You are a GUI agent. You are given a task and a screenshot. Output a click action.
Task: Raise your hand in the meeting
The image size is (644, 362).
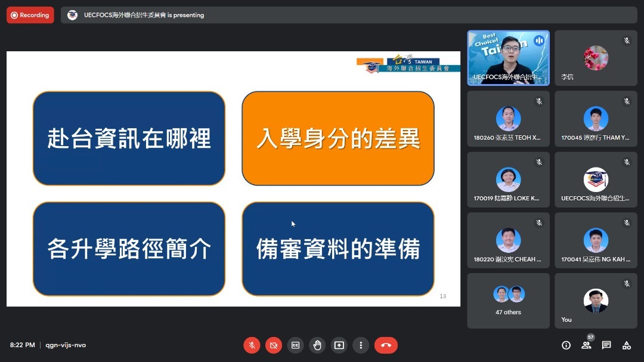pyautogui.click(x=317, y=345)
